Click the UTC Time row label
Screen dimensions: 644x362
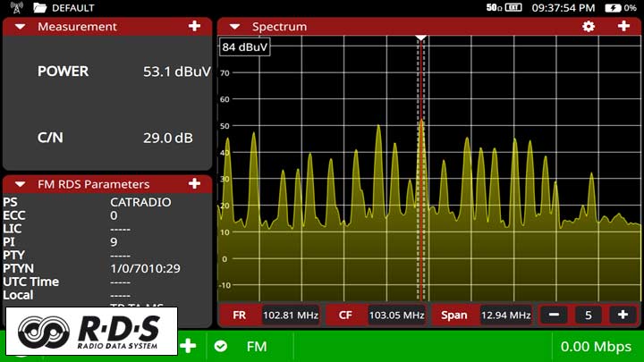(30, 282)
